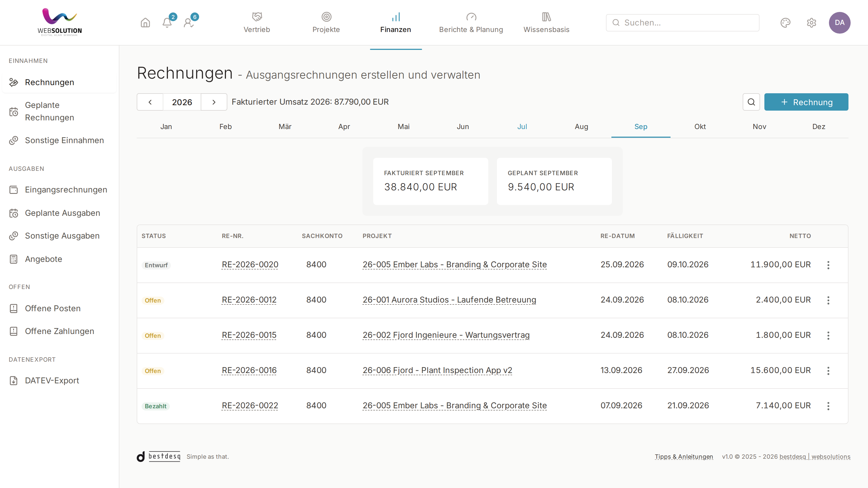868x488 pixels.
Task: Open settings gear icon
Action: [x=811, y=23]
